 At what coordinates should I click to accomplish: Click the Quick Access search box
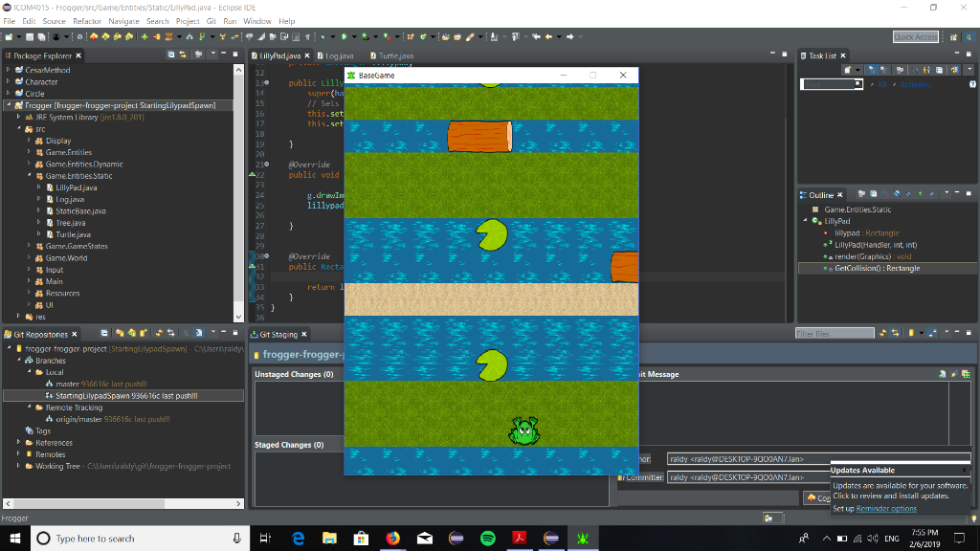coord(916,37)
